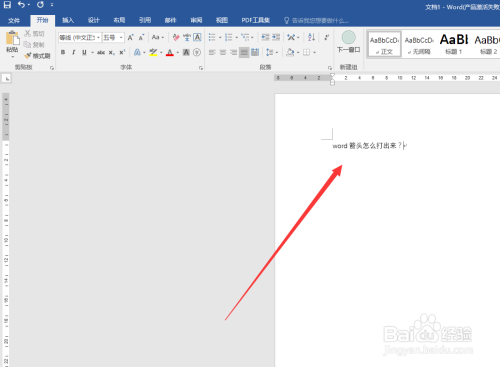
Task: Apply yellow text highlight color
Action: 153,52
